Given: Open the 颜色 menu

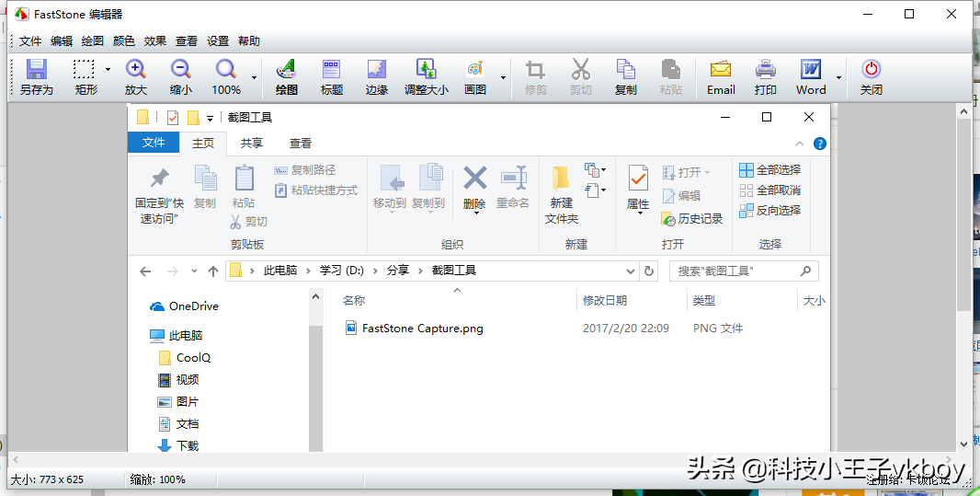Looking at the screenshot, I should coord(124,41).
